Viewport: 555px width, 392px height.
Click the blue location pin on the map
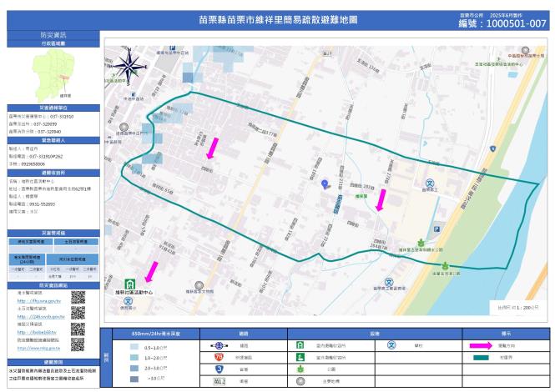pyautogui.click(x=325, y=183)
